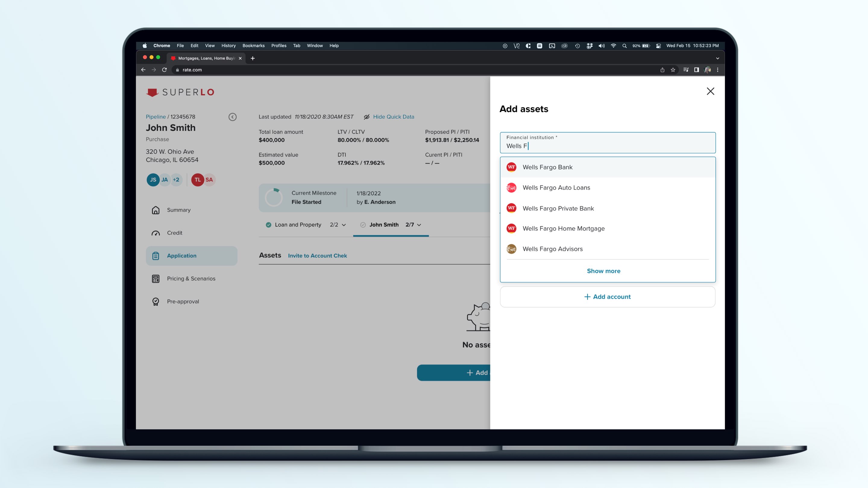868x488 pixels.
Task: Click in the Financial institution field
Action: 608,143
